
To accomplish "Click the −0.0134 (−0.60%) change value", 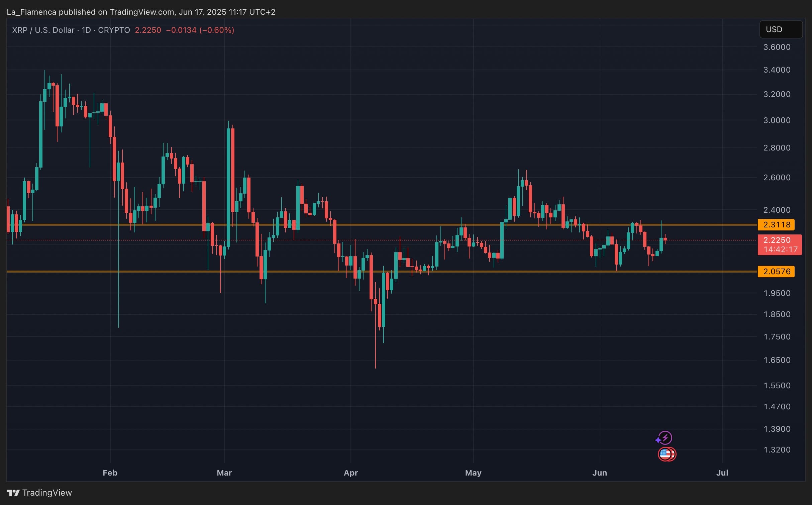I will [x=200, y=30].
